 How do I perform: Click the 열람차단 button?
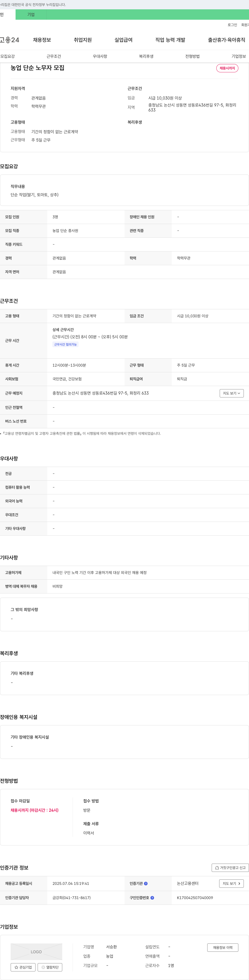pos(50,967)
